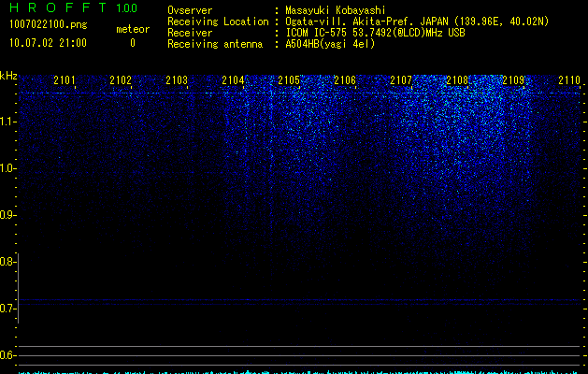Click the timestamp 10.07.02 21:00
Screen dimensions: 588x374
48,43
